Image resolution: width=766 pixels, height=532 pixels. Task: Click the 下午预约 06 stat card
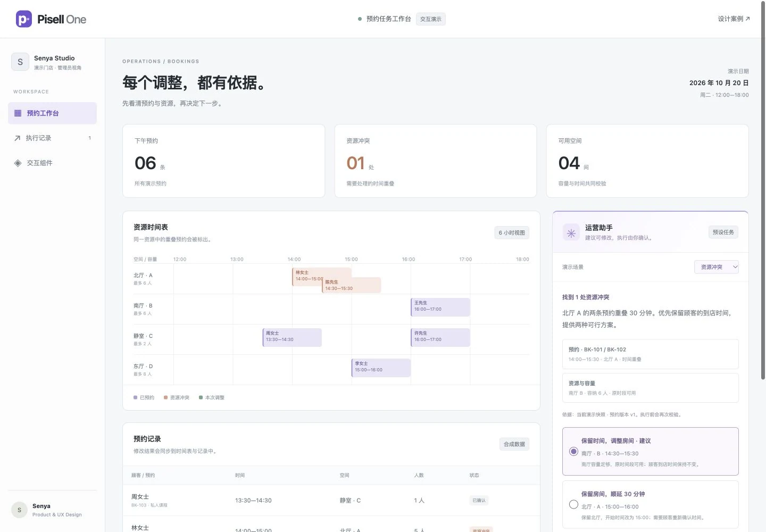tap(223, 161)
